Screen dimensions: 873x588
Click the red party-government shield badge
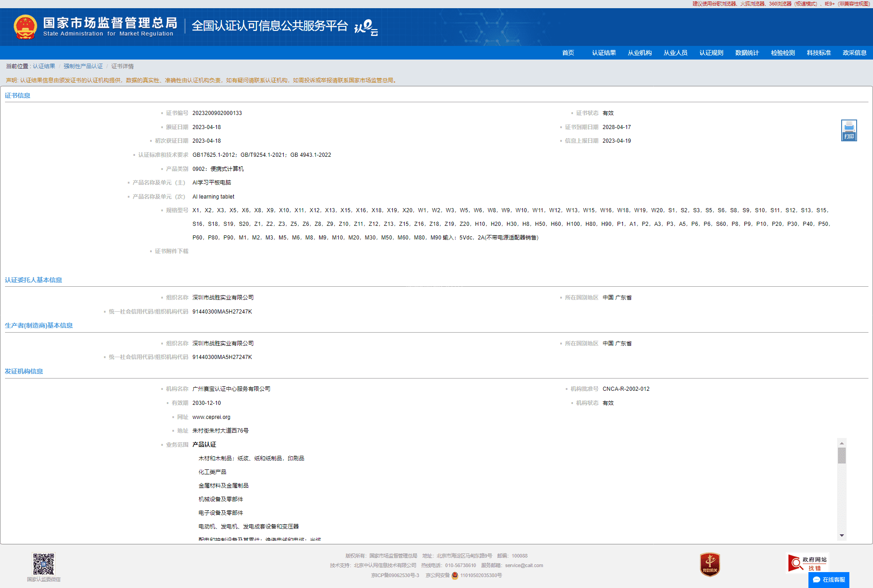(x=710, y=564)
